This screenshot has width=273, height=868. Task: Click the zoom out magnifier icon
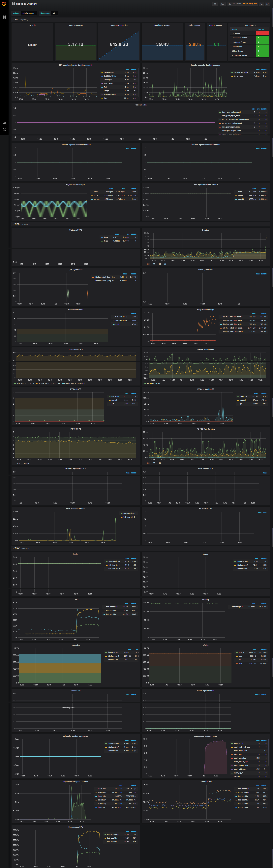261,4
